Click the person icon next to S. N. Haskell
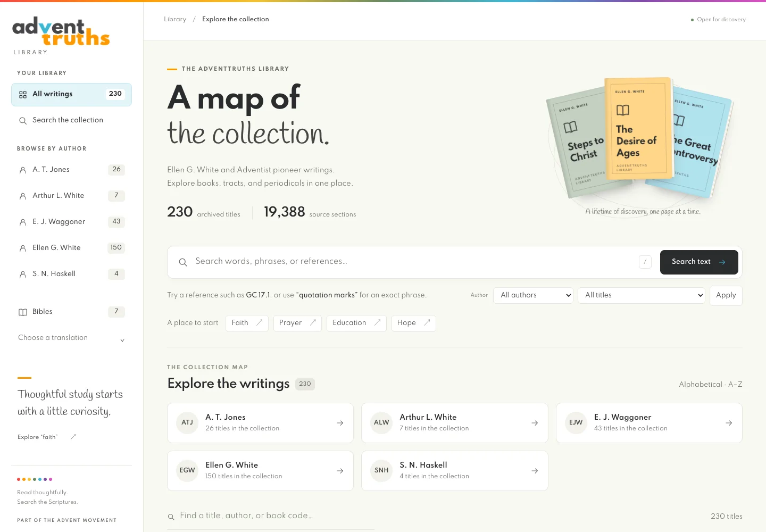The height and width of the screenshot is (532, 766). (23, 275)
